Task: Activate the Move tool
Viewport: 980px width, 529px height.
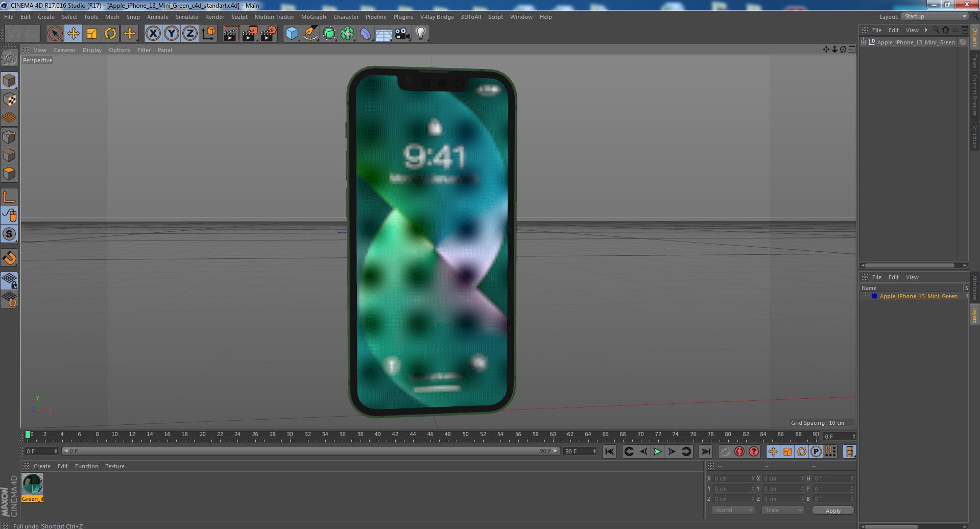Action: (74, 34)
